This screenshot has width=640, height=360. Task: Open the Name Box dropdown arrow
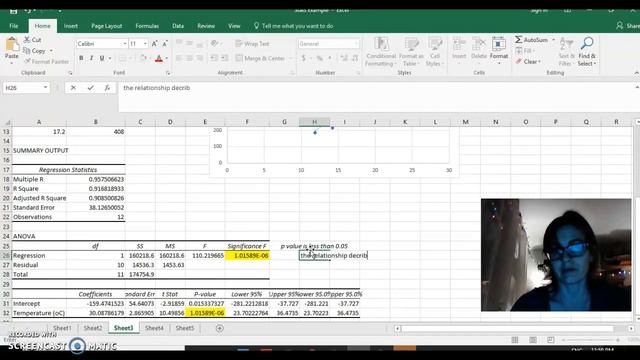(x=45, y=88)
